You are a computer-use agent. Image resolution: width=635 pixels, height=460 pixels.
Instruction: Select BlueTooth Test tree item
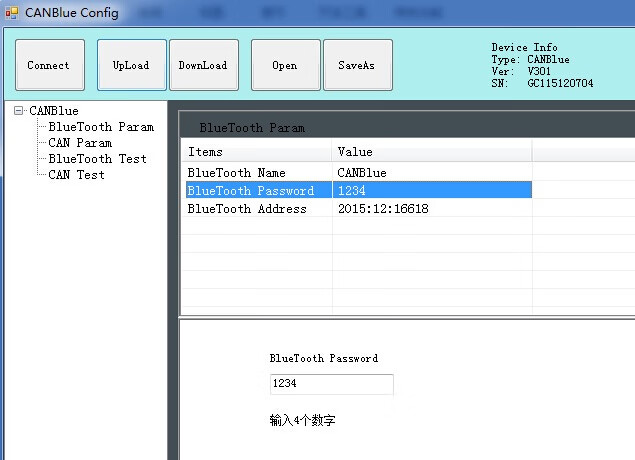pyautogui.click(x=97, y=159)
